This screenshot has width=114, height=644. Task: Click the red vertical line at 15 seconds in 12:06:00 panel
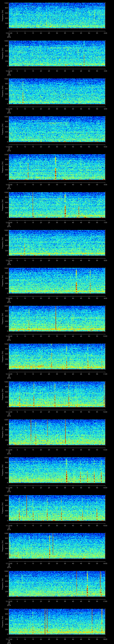pos(33,204)
